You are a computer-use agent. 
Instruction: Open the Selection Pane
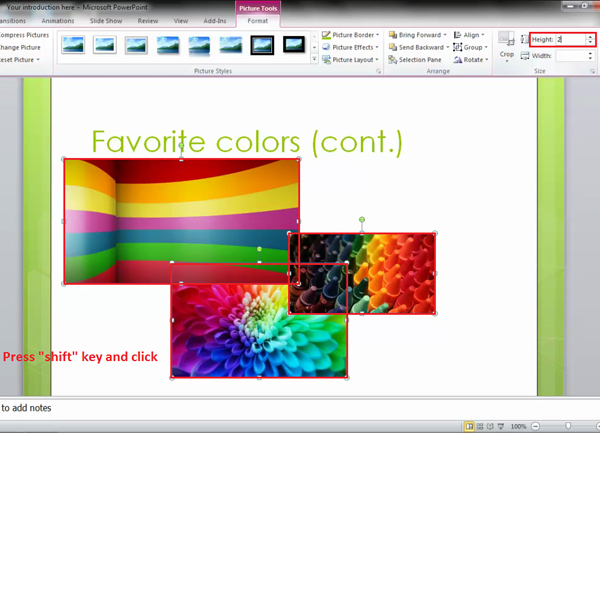pos(415,60)
